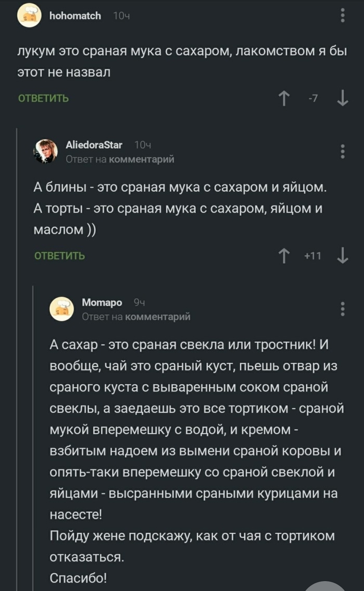Screen dimensions: 364x591
Task: Open Момаро username link
Action: coord(102,303)
